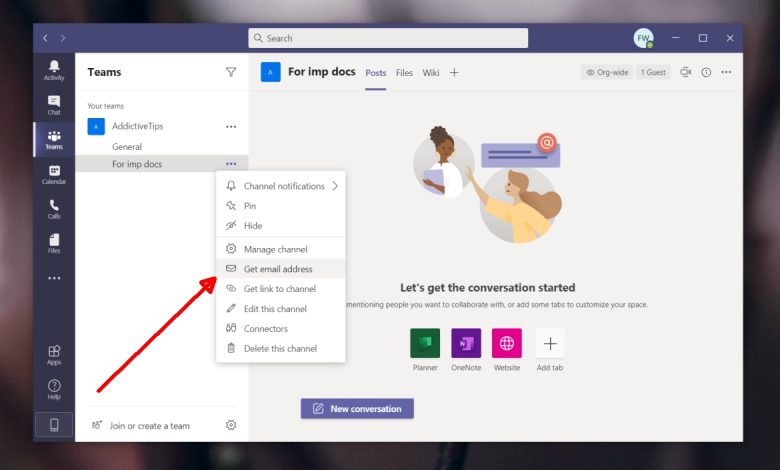This screenshot has height=470, width=780.
Task: Filter teams with the funnel icon
Action: (231, 72)
